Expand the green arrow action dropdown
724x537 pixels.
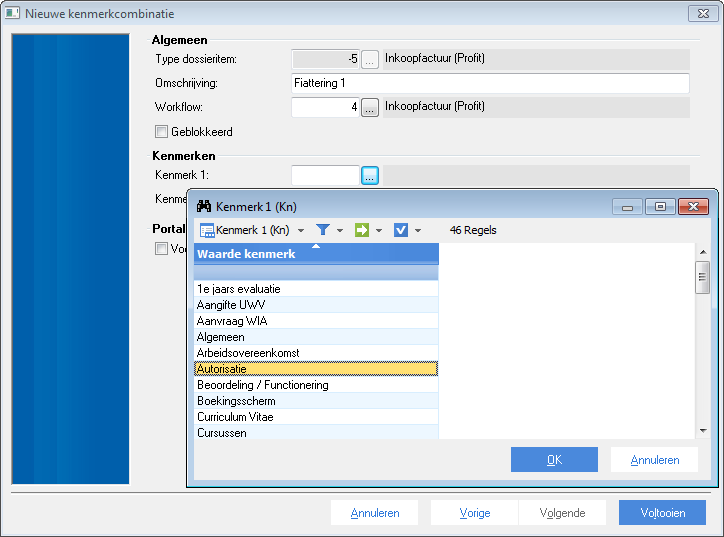379,230
